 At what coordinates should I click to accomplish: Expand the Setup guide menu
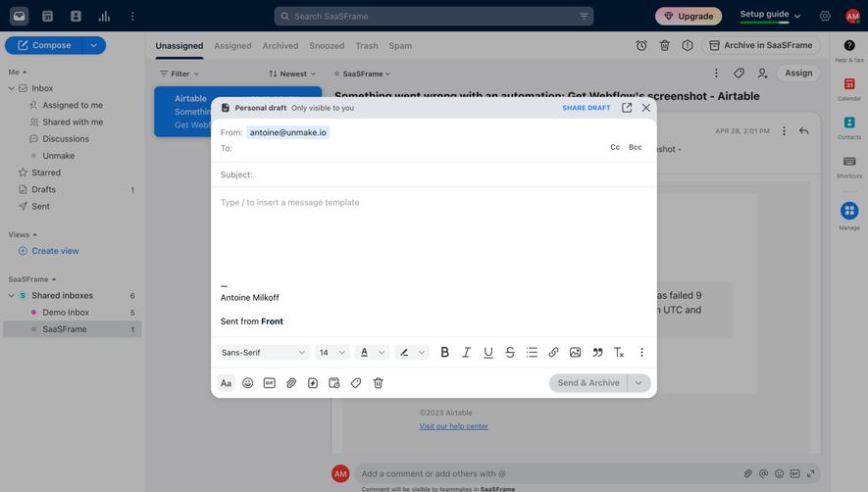click(x=771, y=16)
